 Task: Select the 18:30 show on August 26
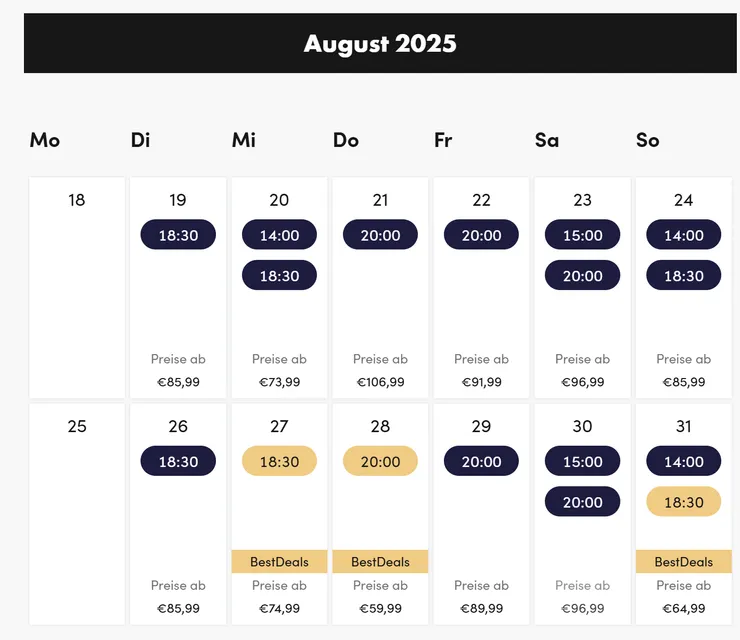click(x=178, y=461)
